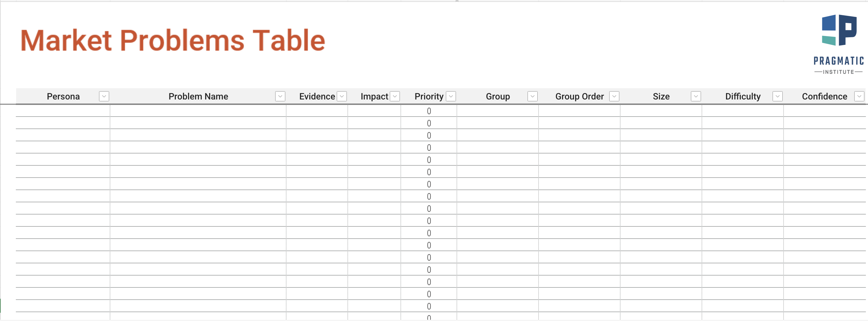868x321 pixels.
Task: Select the first Evidence cell
Action: pyautogui.click(x=317, y=111)
